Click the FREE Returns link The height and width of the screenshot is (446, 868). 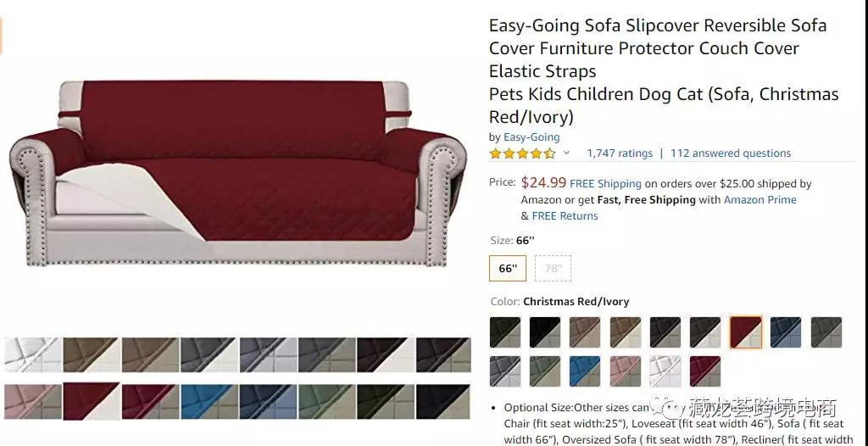point(565,216)
